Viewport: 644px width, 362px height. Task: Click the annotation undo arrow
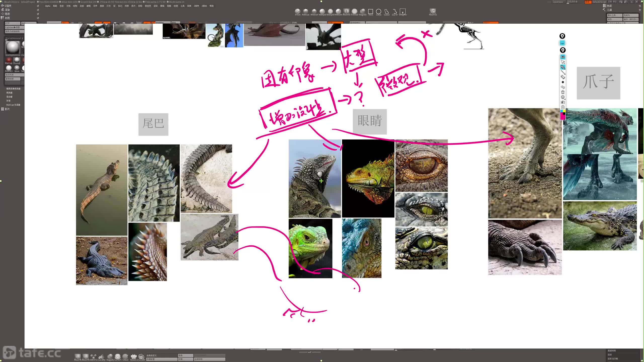click(563, 87)
